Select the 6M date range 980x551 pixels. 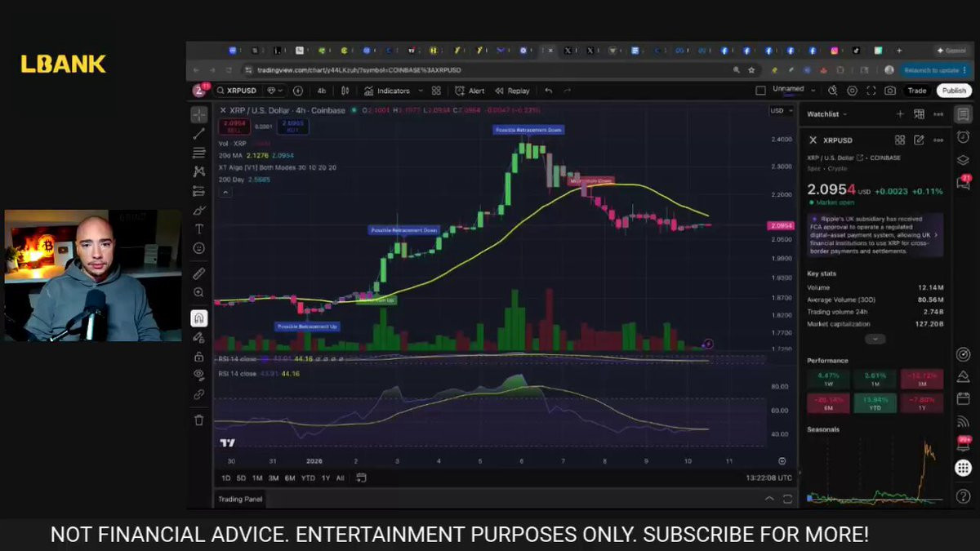coord(290,478)
